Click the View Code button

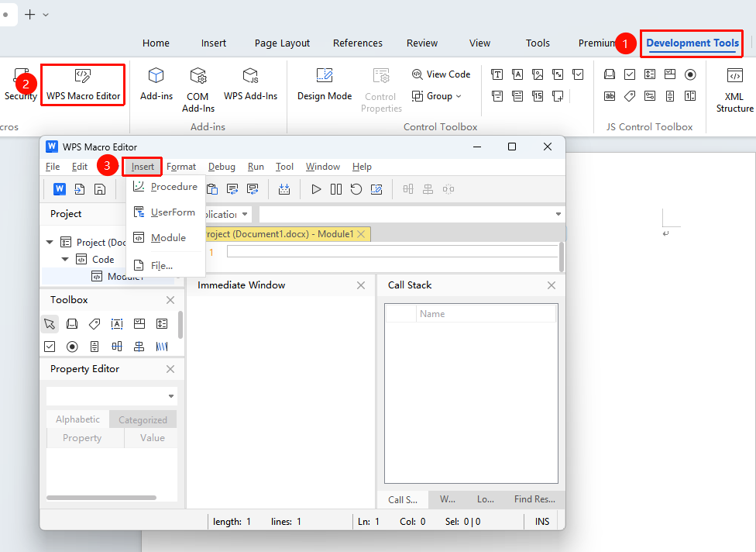coord(441,74)
